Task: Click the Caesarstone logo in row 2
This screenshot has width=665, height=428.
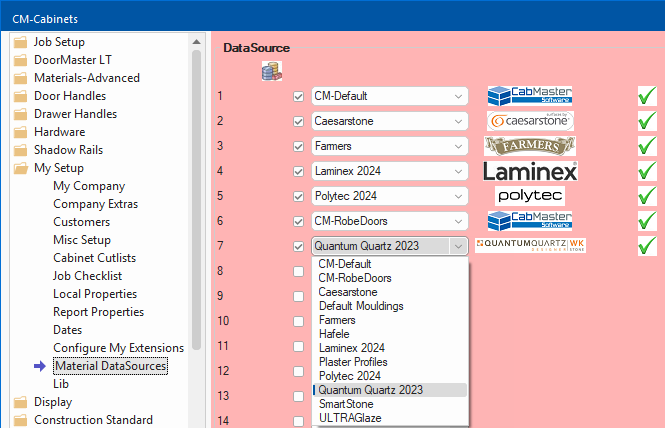Action: pyautogui.click(x=530, y=121)
